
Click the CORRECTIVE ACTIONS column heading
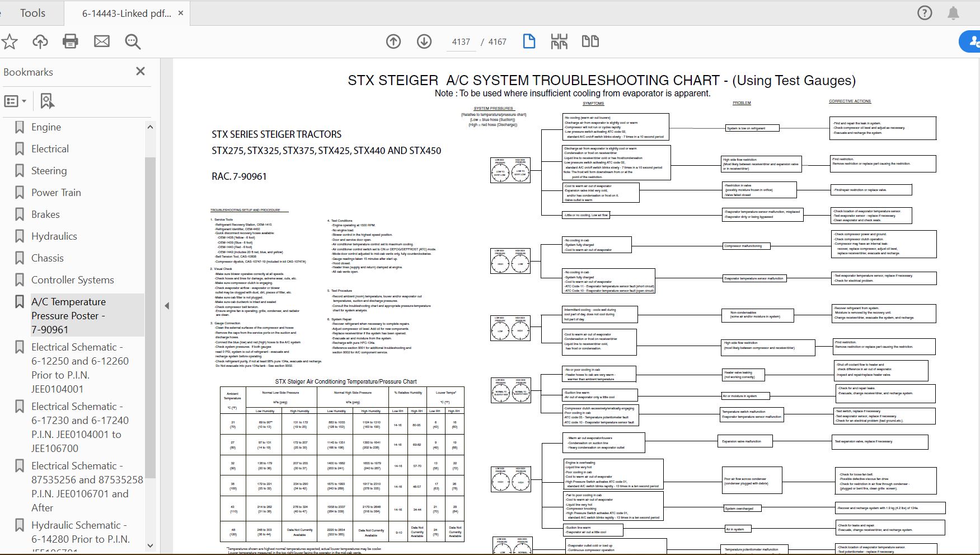pyautogui.click(x=850, y=101)
